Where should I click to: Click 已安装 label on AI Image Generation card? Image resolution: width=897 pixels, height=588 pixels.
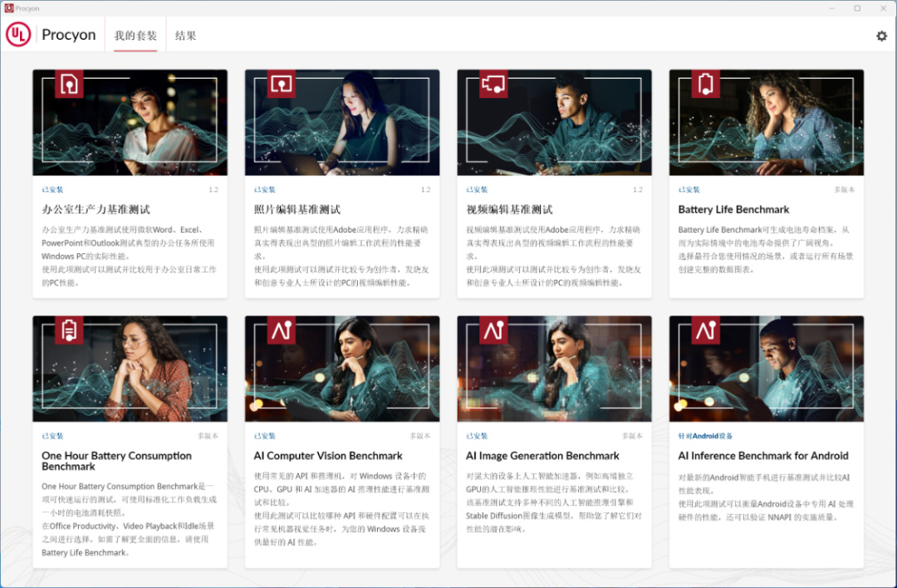tap(477, 436)
